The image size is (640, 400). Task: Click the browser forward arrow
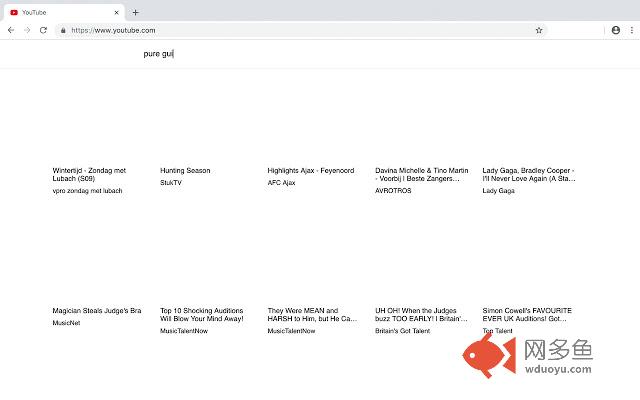27,30
